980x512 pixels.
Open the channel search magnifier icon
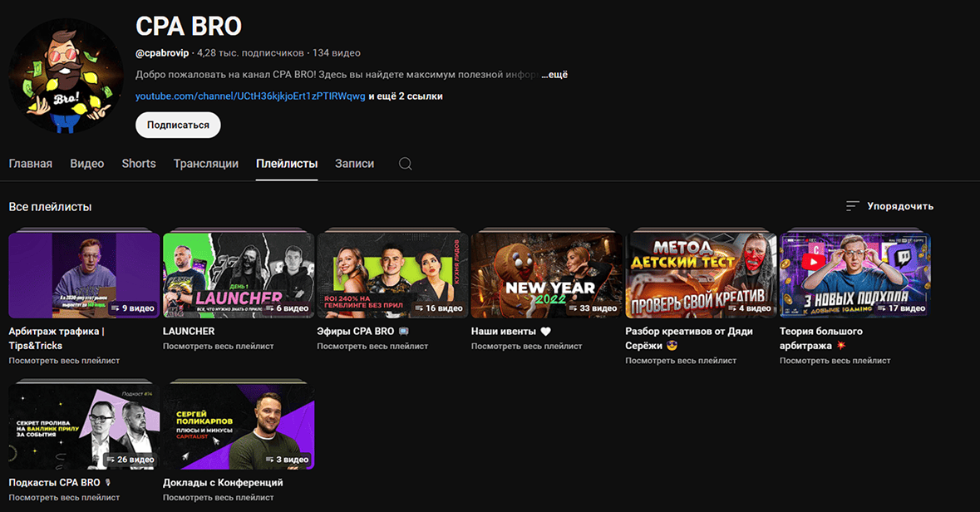[405, 164]
